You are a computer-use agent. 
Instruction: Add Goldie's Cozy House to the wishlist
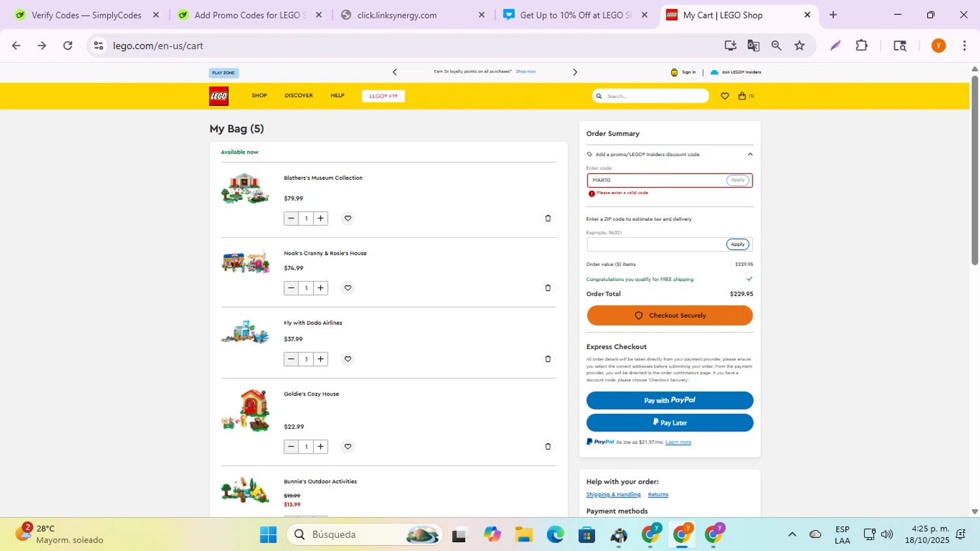click(x=348, y=446)
